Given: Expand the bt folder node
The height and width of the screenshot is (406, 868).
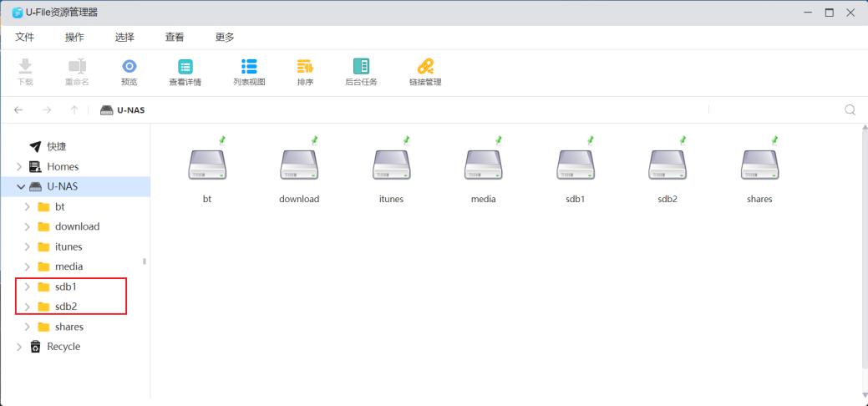Looking at the screenshot, I should tap(27, 206).
